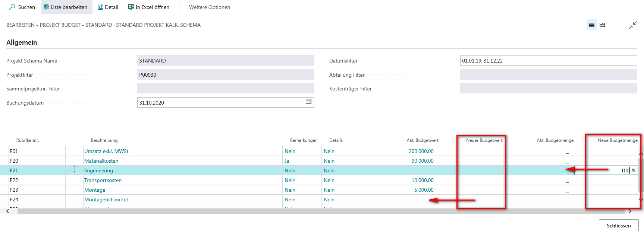The width and height of the screenshot is (644, 236).
Task: Clear the Neue Budgetmenge value 100
Action: point(633,170)
